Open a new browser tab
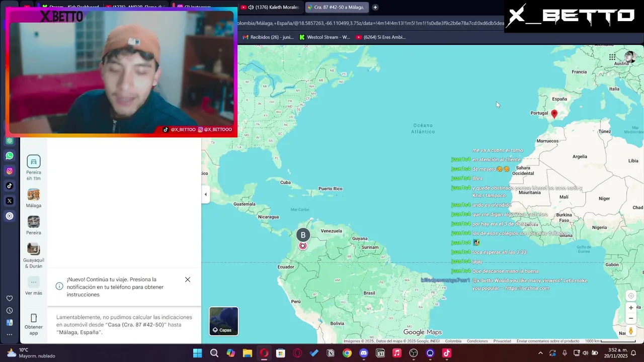644x362 pixels. 375,7
